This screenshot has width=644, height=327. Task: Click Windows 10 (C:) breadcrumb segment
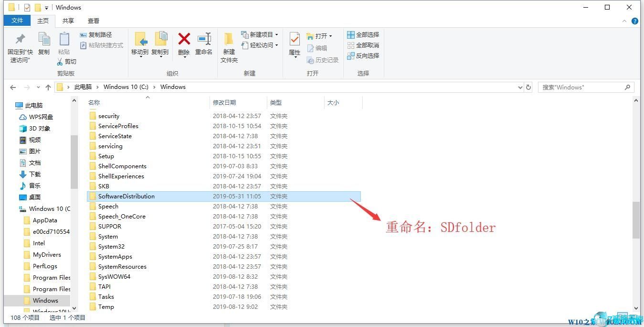click(x=126, y=87)
